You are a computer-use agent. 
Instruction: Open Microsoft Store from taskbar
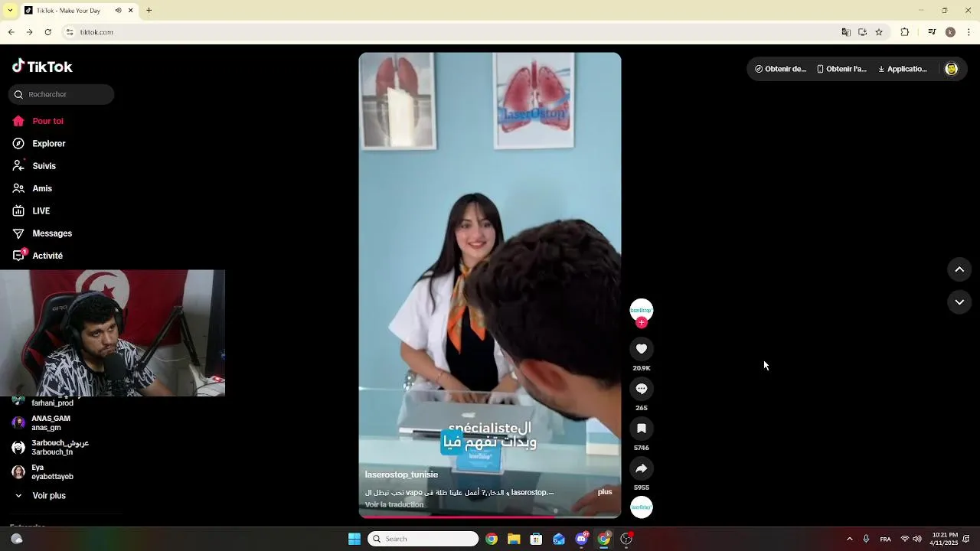click(536, 539)
